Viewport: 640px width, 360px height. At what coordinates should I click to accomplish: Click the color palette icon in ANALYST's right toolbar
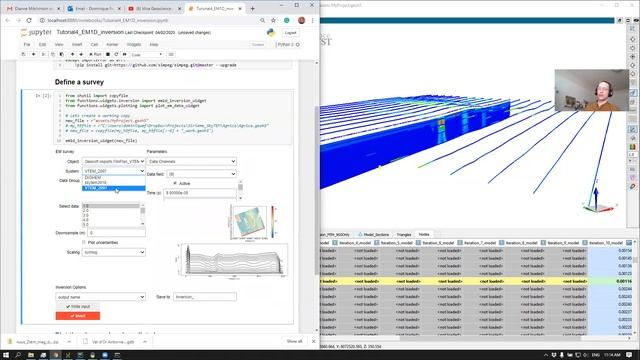coord(633,147)
